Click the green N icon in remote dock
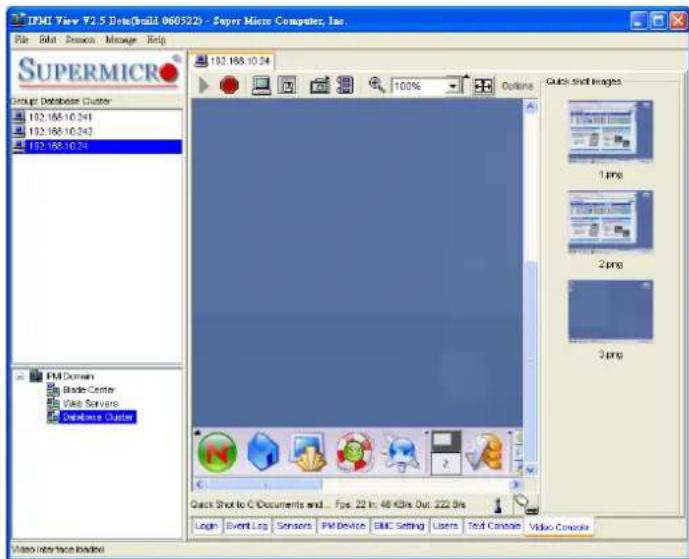The width and height of the screenshot is (689, 559). (x=218, y=452)
